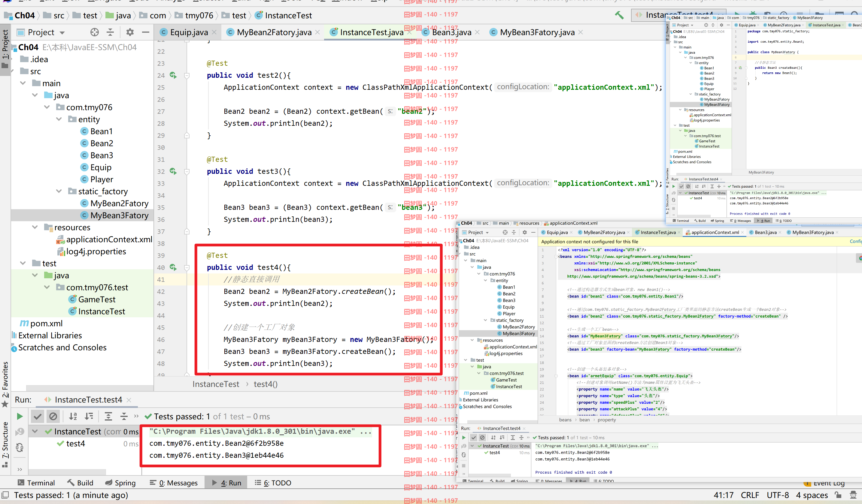Click run gutter icon beside test3 method
The width and height of the screenshot is (862, 504).
tap(173, 171)
